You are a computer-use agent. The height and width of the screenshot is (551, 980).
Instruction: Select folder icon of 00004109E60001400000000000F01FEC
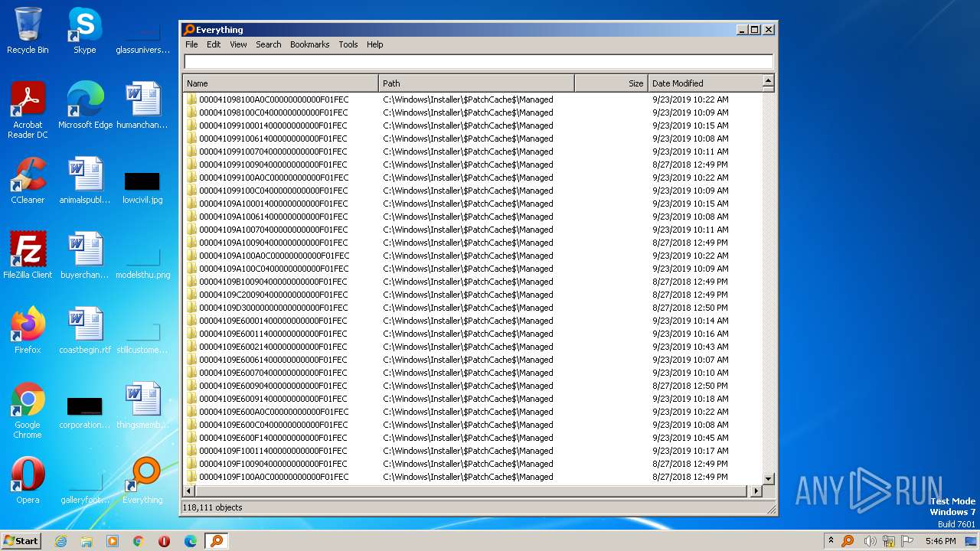(191, 321)
